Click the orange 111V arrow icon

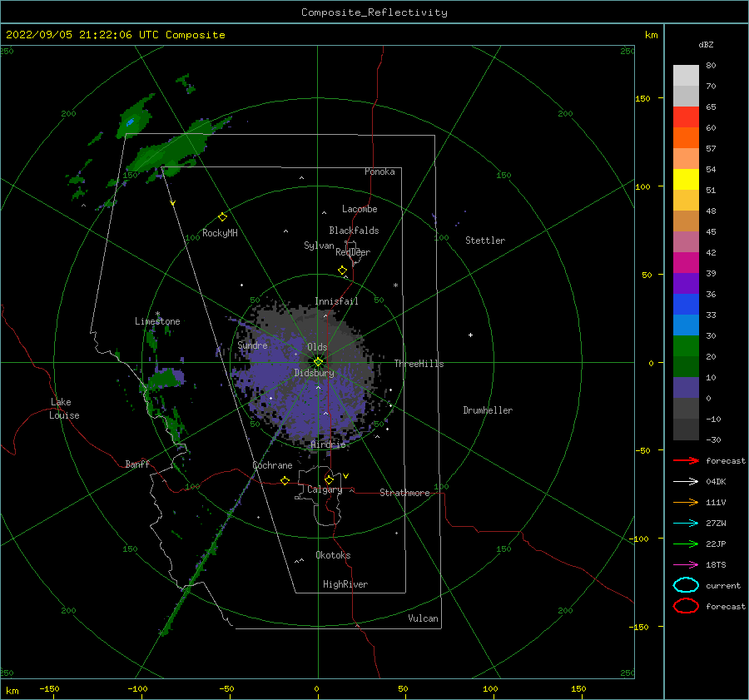(686, 502)
